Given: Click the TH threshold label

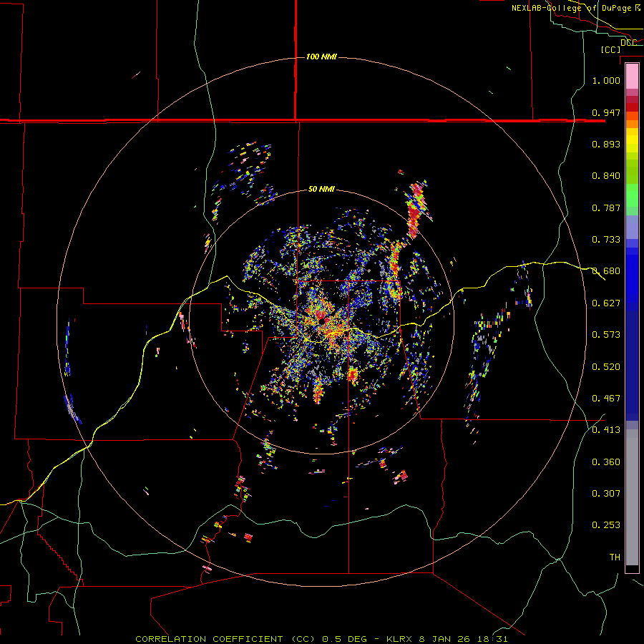Looking at the screenshot, I should point(615,557).
